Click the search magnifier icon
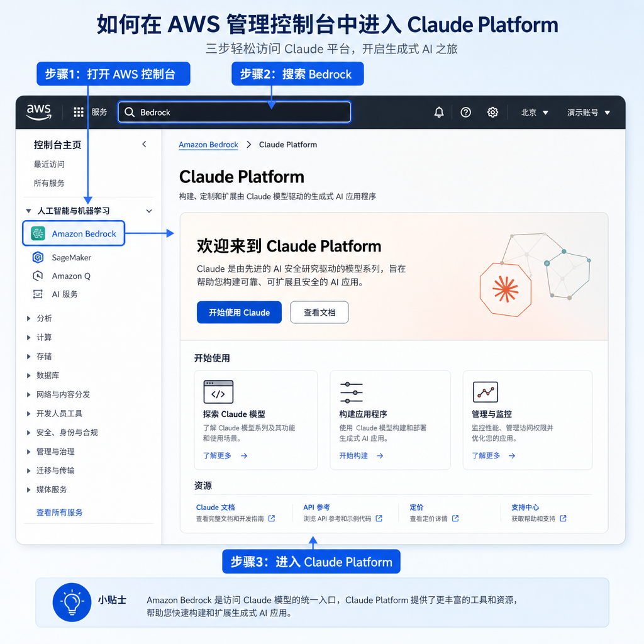The image size is (644, 644). coord(130,112)
